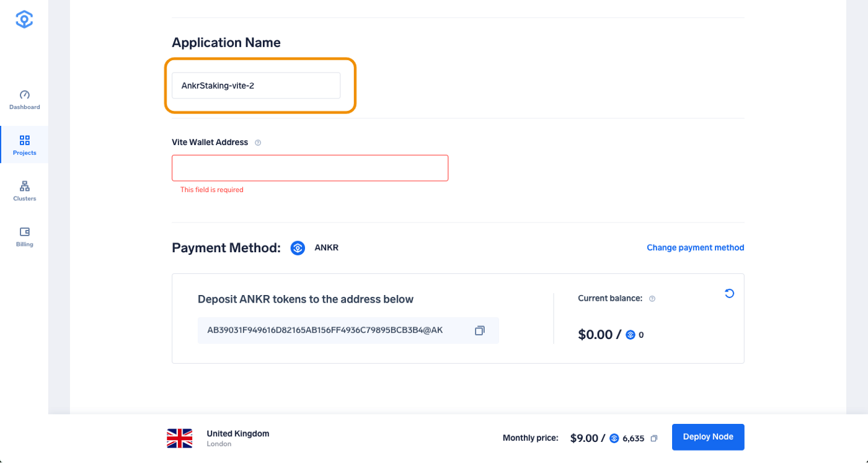The height and width of the screenshot is (463, 868).
Task: Focus the Application Name input field
Action: [x=256, y=86]
